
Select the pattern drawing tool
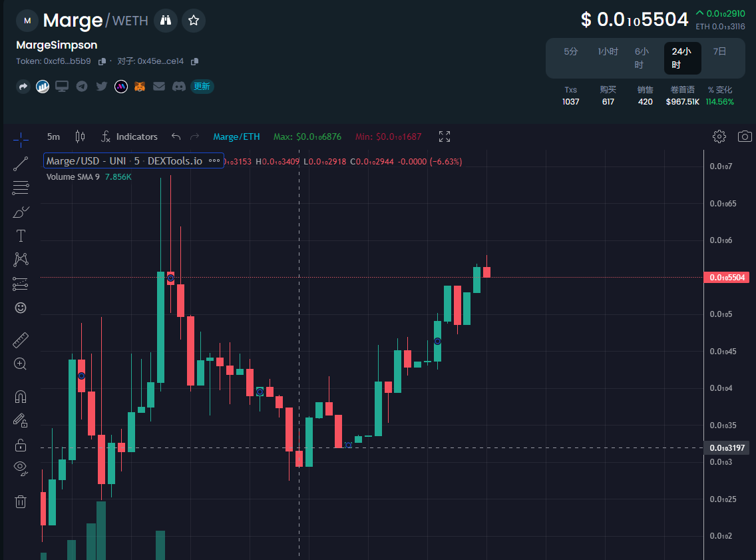[21, 260]
